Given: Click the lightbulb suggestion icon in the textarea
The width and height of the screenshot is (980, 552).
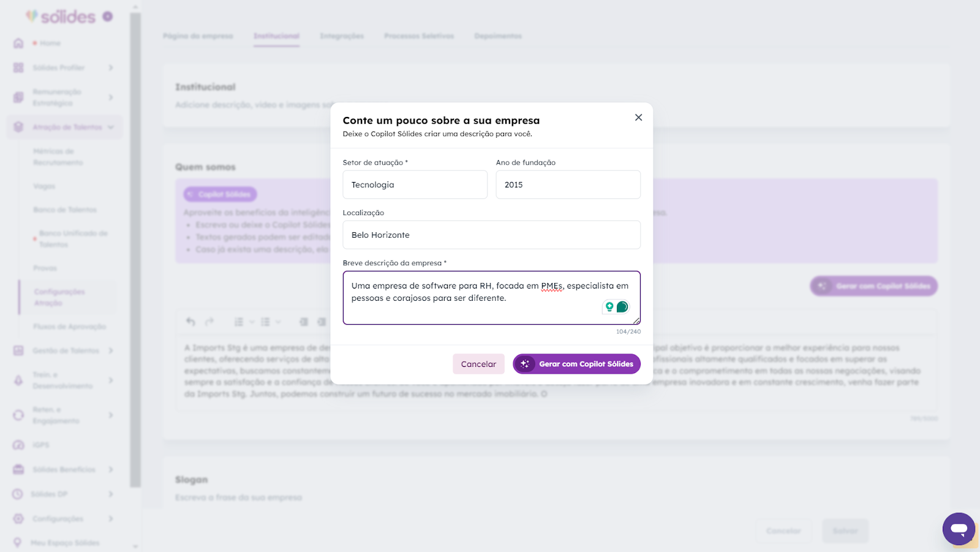Looking at the screenshot, I should [609, 306].
